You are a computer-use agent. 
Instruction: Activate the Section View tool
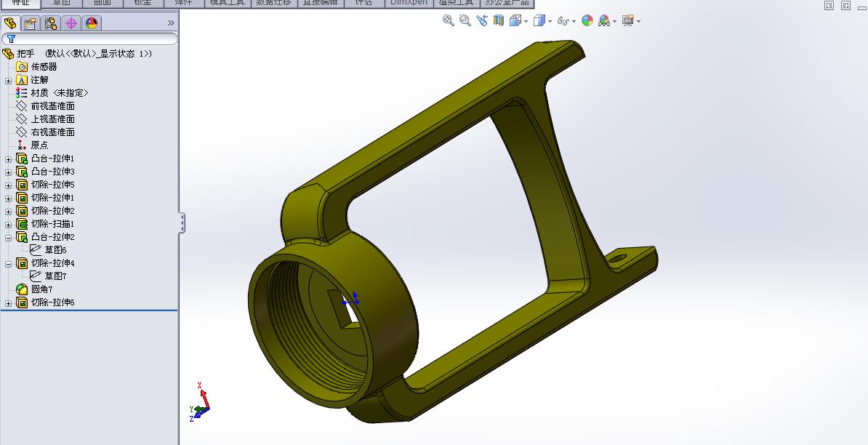[x=499, y=20]
